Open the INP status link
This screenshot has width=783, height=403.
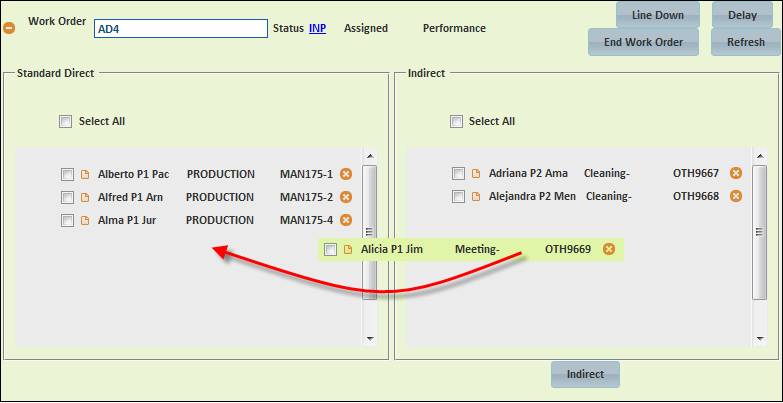[318, 28]
